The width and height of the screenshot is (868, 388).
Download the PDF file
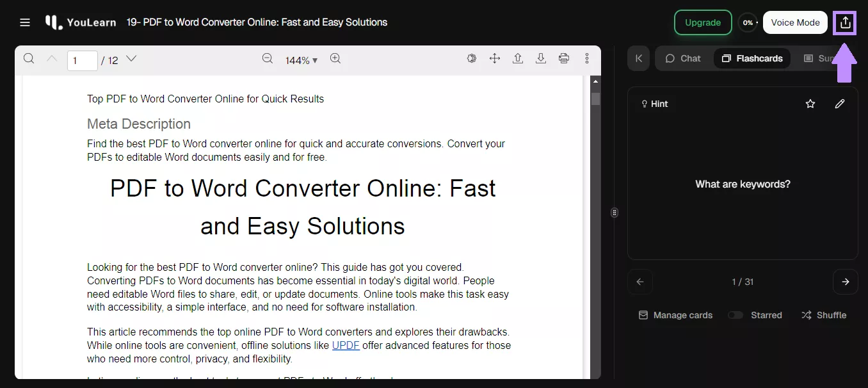tap(541, 59)
